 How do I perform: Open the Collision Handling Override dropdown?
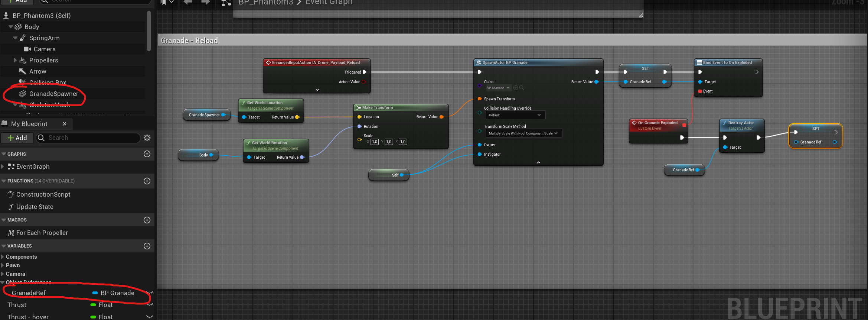point(515,115)
